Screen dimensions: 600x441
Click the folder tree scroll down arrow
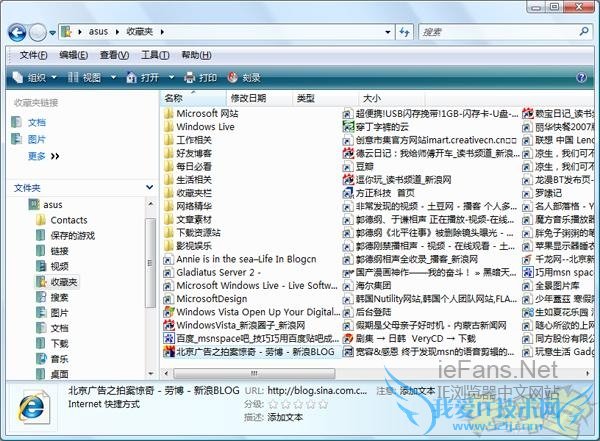tap(151, 373)
